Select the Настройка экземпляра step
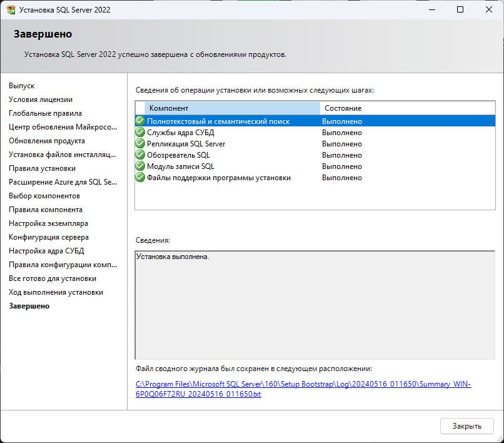 click(x=48, y=223)
